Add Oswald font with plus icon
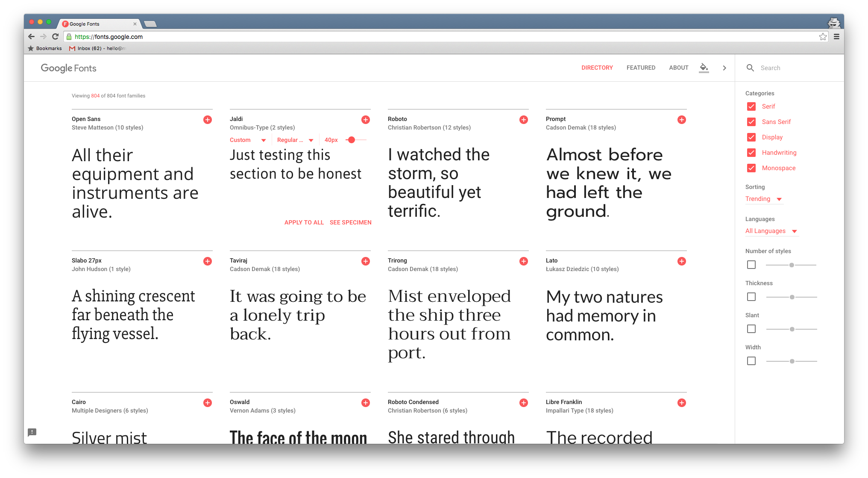 pos(366,403)
